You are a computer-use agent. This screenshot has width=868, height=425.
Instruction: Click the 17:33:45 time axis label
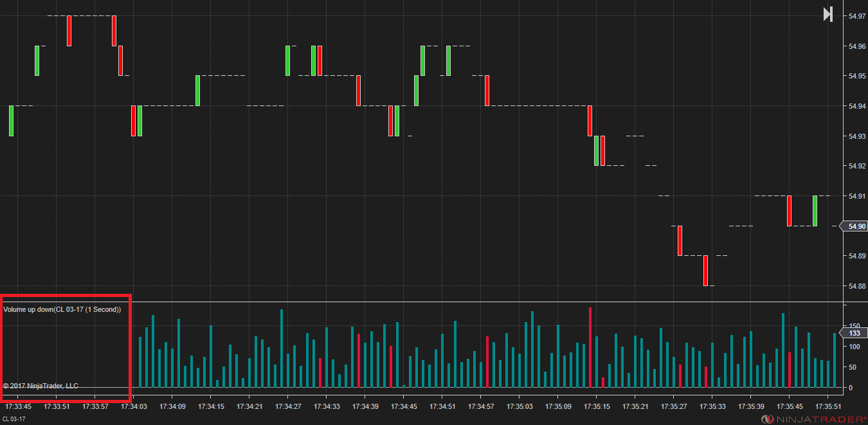[x=18, y=406]
